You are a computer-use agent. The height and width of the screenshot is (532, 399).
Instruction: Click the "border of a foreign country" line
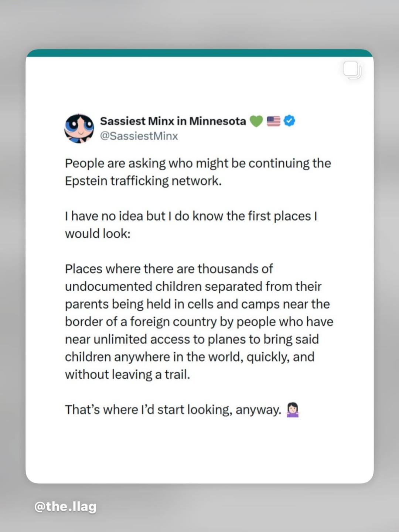click(199, 322)
